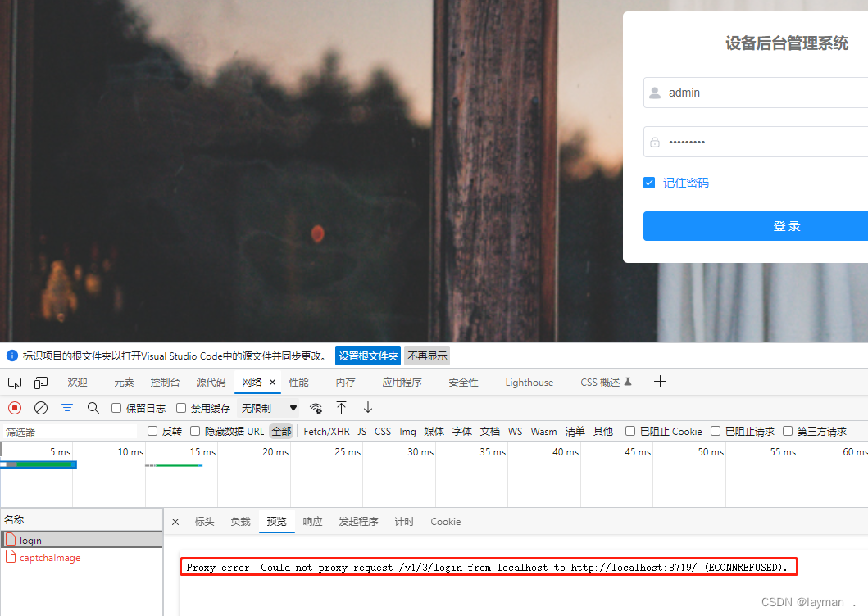The image size is (868, 616).
Task: Click the lock icon in password field
Action: [655, 143]
